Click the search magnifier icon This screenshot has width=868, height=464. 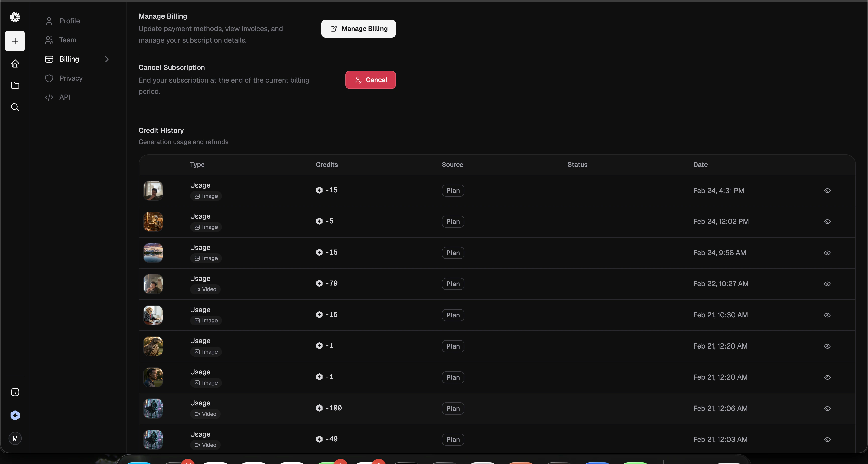(15, 107)
